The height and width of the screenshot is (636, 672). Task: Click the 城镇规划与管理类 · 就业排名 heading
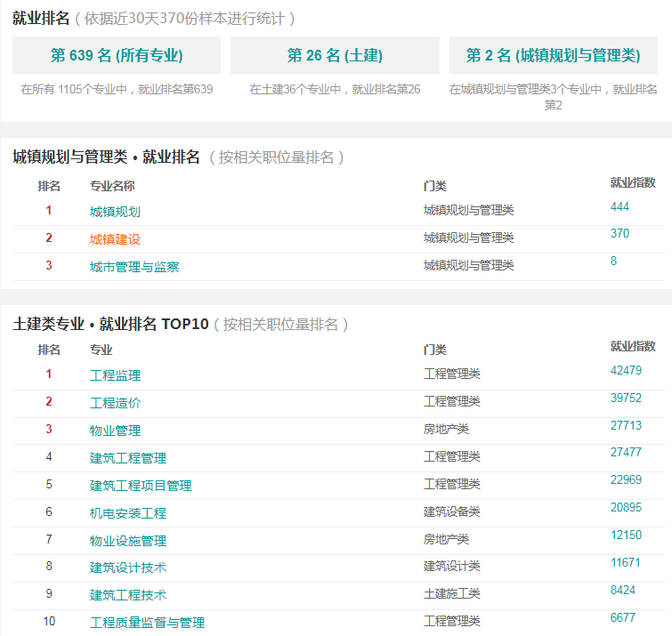pyautogui.click(x=106, y=157)
